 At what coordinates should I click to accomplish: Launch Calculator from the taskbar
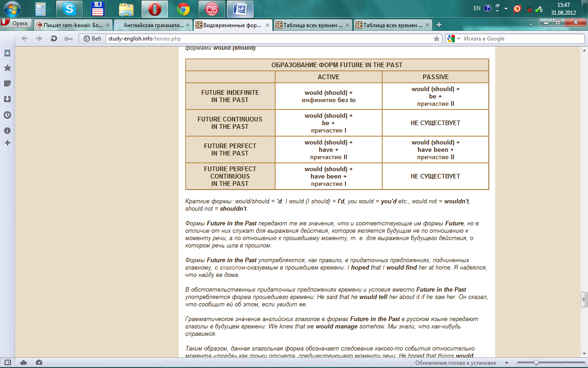(x=41, y=9)
